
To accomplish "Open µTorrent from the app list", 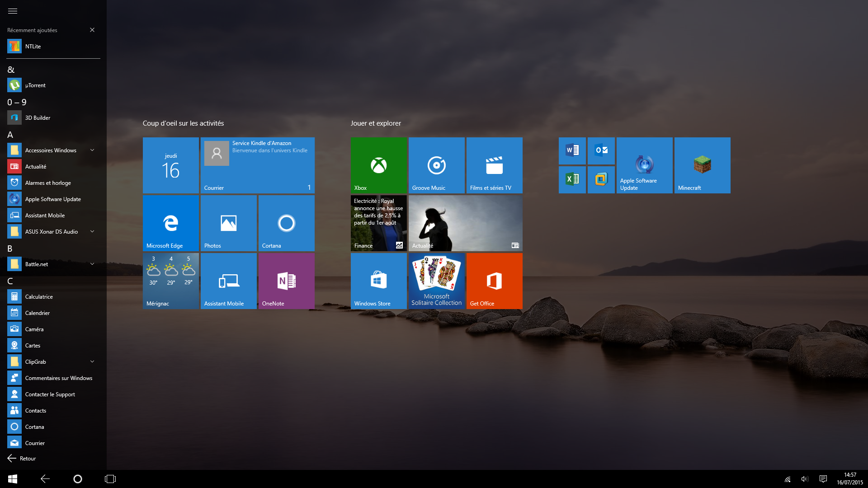I will click(x=53, y=85).
